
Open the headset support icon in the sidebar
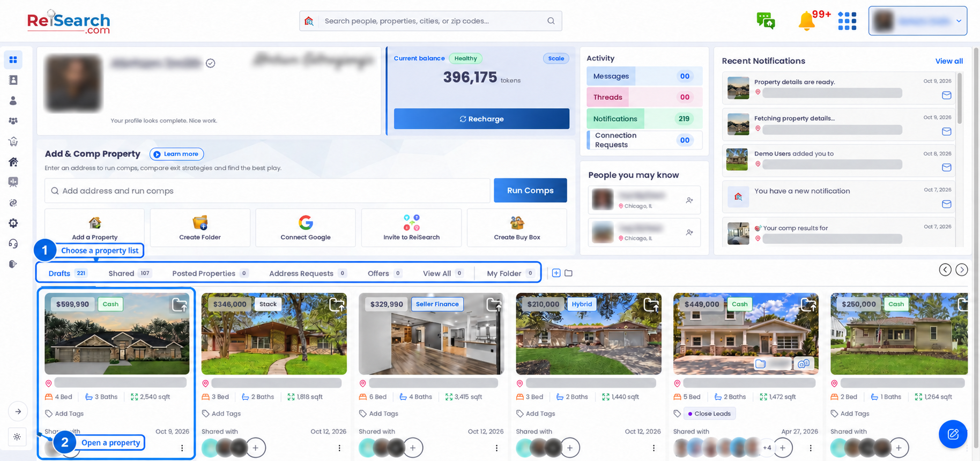(x=13, y=243)
